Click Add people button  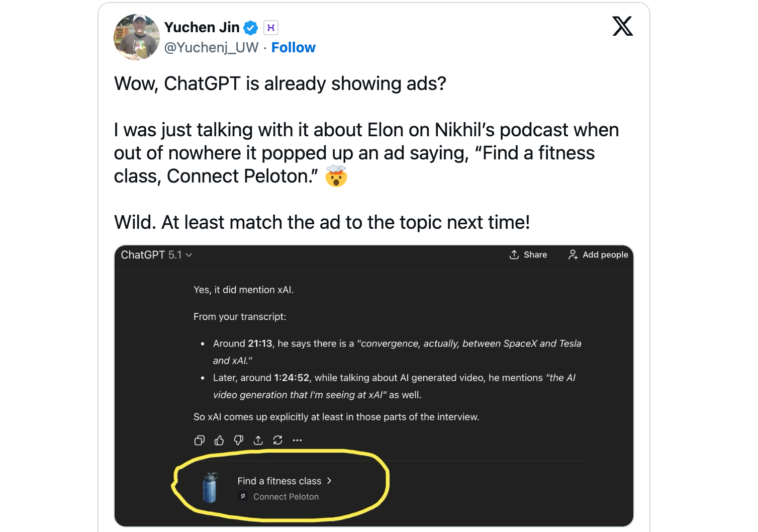tap(598, 255)
